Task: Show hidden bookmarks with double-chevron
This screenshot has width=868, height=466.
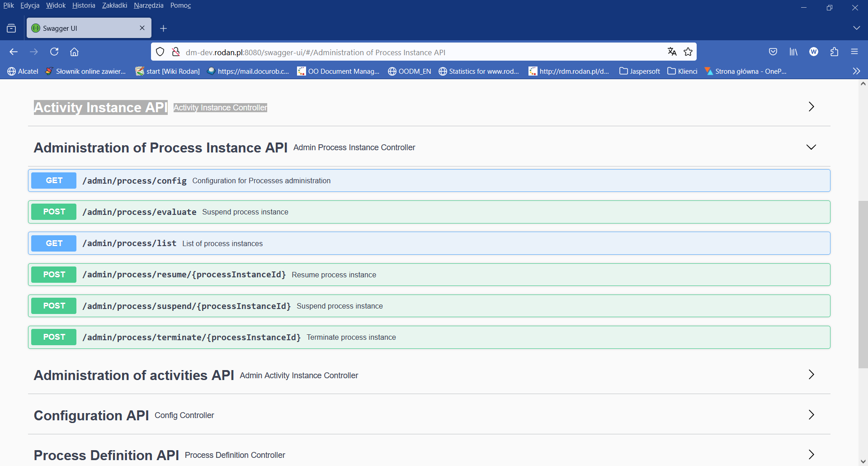Action: coord(857,71)
